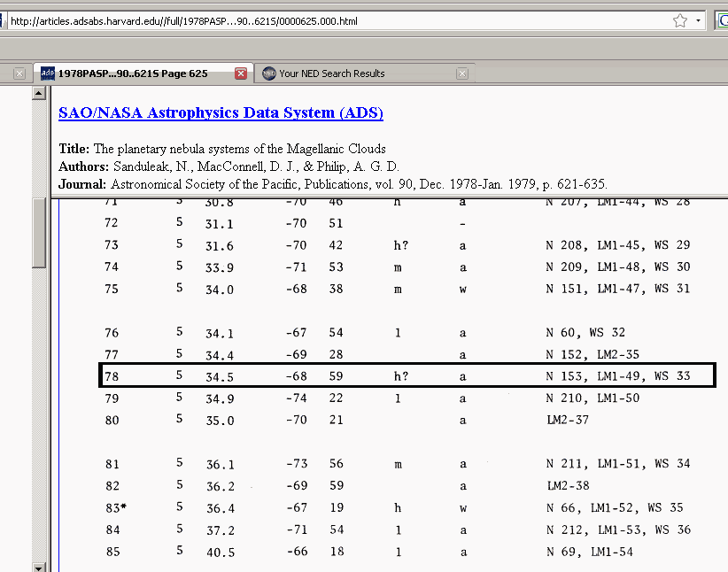Image resolution: width=728 pixels, height=572 pixels.
Task: Close the partially hidden leftmost tab
Action: pyautogui.click(x=19, y=73)
